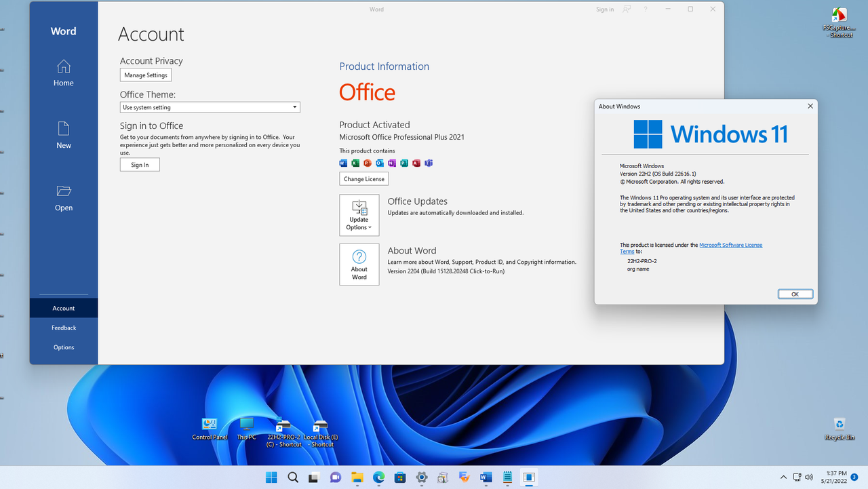The width and height of the screenshot is (868, 489).
Task: Select the 22H2-PRO-2 (C) shortcut icon
Action: (283, 433)
